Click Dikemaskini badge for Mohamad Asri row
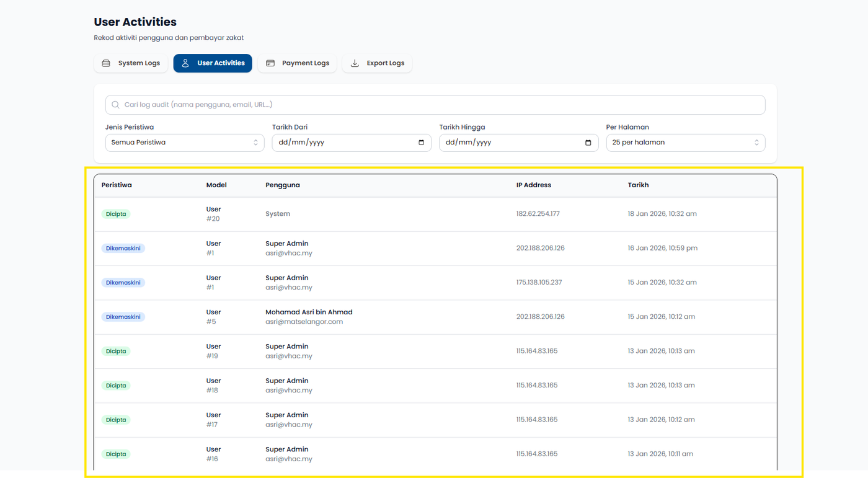Viewport: 868px width, 478px height. pyautogui.click(x=123, y=317)
